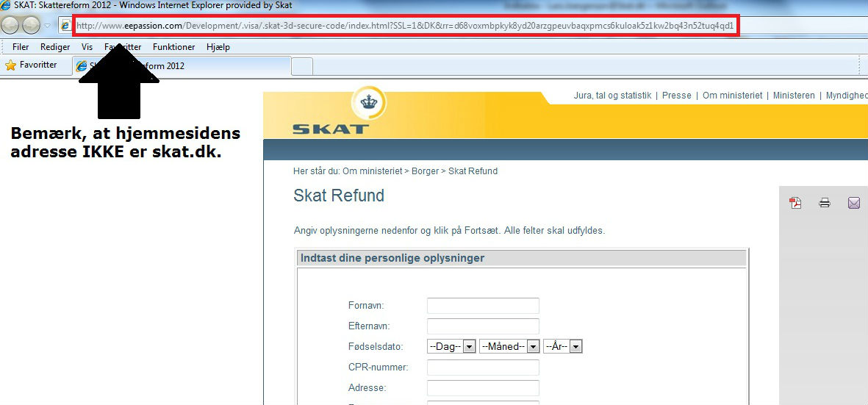
Task: Click the browser Forward button
Action: (x=30, y=25)
